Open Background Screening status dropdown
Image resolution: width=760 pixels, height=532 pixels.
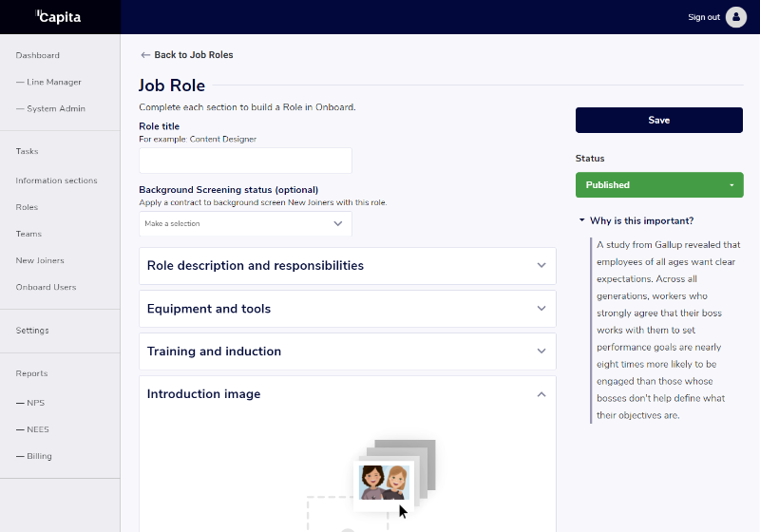click(245, 224)
